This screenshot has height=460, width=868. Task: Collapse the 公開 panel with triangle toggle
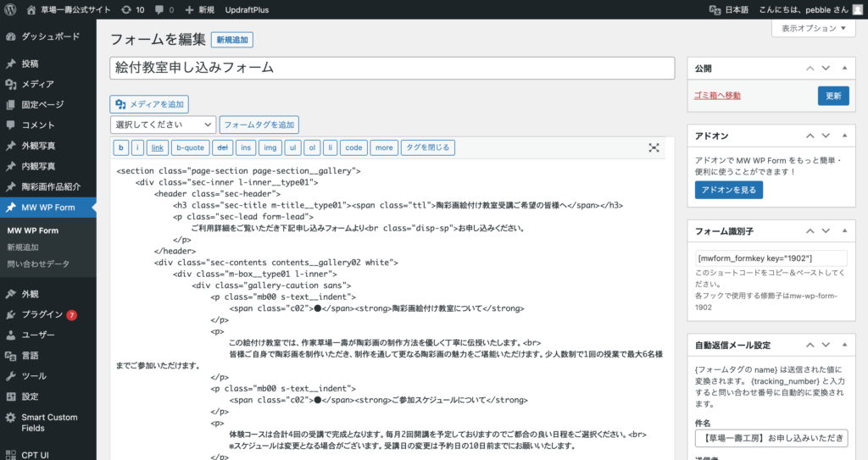coord(844,68)
